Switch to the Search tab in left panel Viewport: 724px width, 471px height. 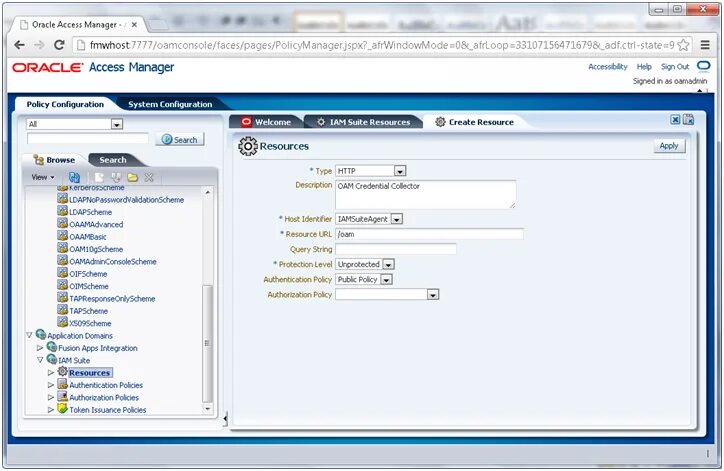tap(113, 160)
